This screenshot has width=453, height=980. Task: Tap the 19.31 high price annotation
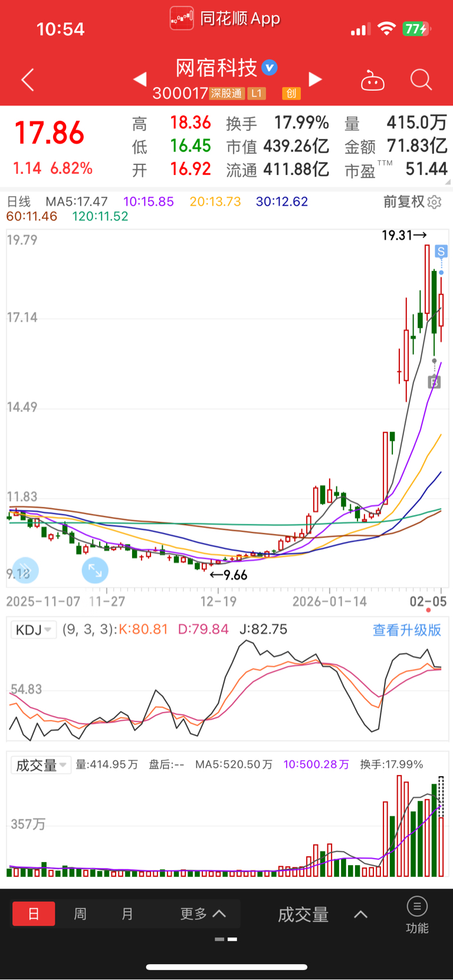point(404,236)
